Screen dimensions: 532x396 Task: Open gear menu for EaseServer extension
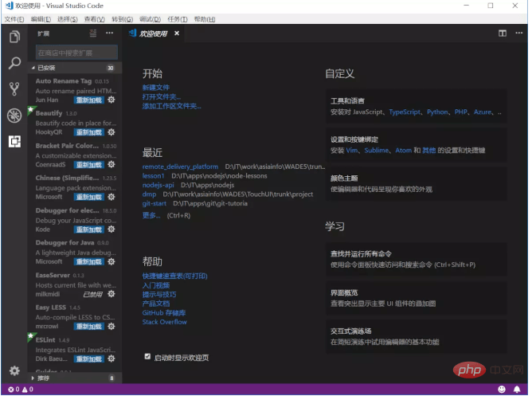coord(111,294)
